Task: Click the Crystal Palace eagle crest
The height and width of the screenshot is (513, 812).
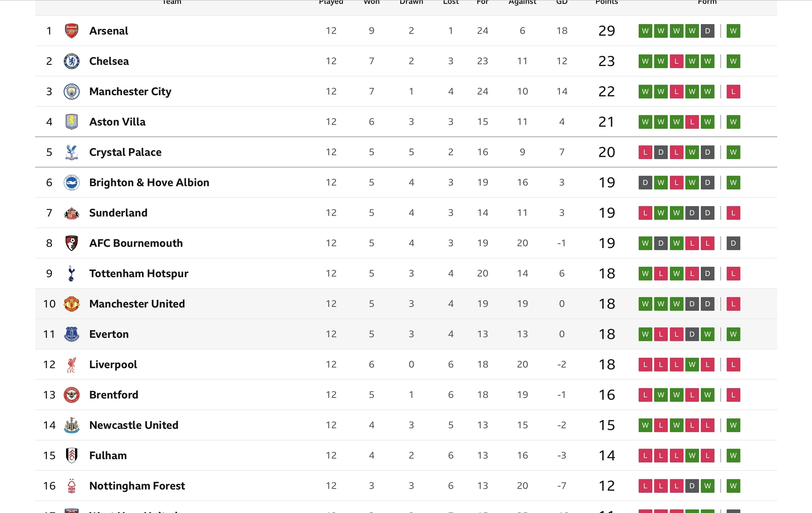Action: click(71, 152)
